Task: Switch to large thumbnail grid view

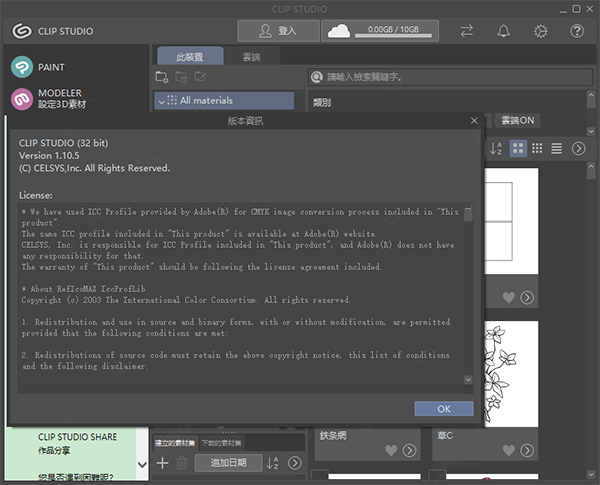Action: coord(518,148)
